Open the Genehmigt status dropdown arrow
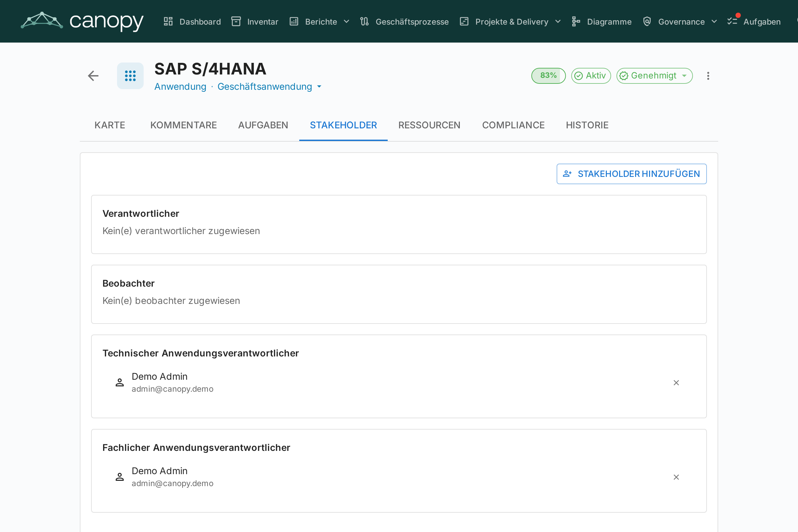Screen dimensions: 798x532 [x=684, y=76]
